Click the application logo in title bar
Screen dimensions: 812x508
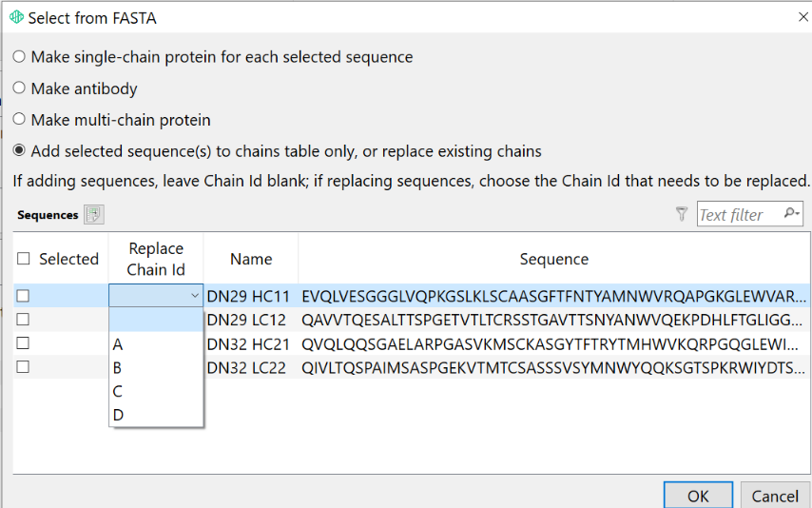pos(16,17)
